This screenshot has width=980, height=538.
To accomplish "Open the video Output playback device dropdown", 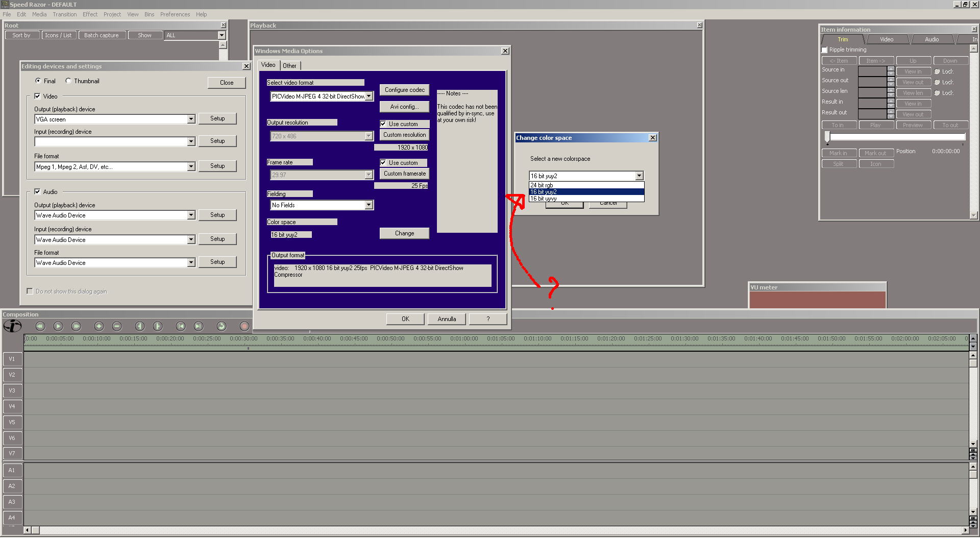I will pyautogui.click(x=191, y=119).
